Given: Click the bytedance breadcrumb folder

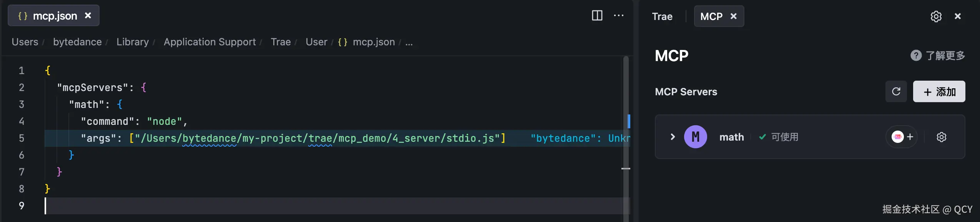Looking at the screenshot, I should [77, 42].
